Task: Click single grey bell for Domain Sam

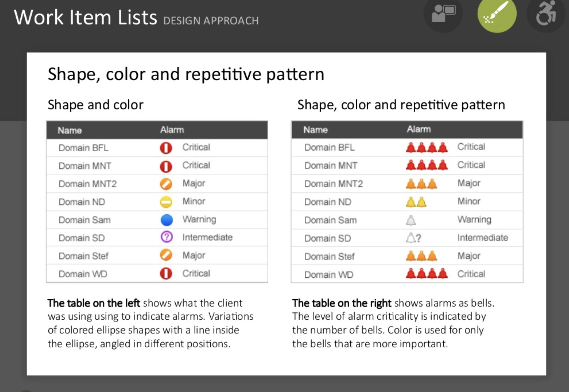Action: (x=411, y=220)
